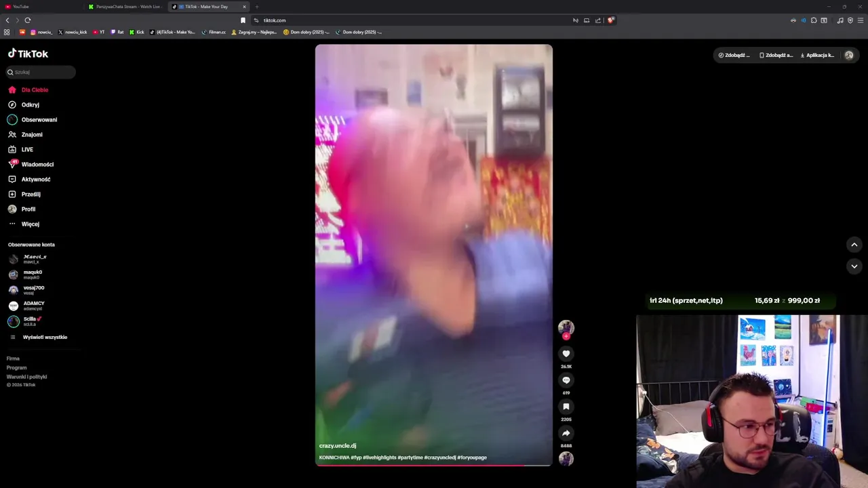Open the bookmarks bar apps grid icon
The image size is (868, 488).
tap(7, 32)
